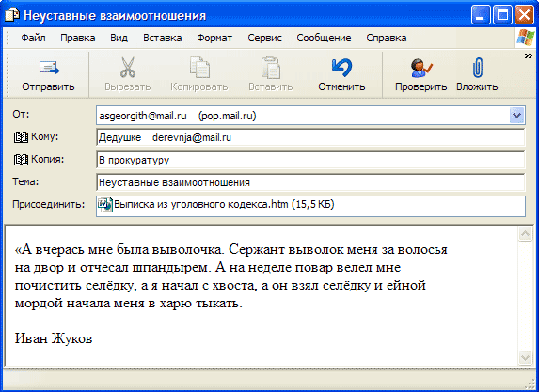Open the Формат menu
This screenshot has height=392, width=539.
(x=214, y=38)
